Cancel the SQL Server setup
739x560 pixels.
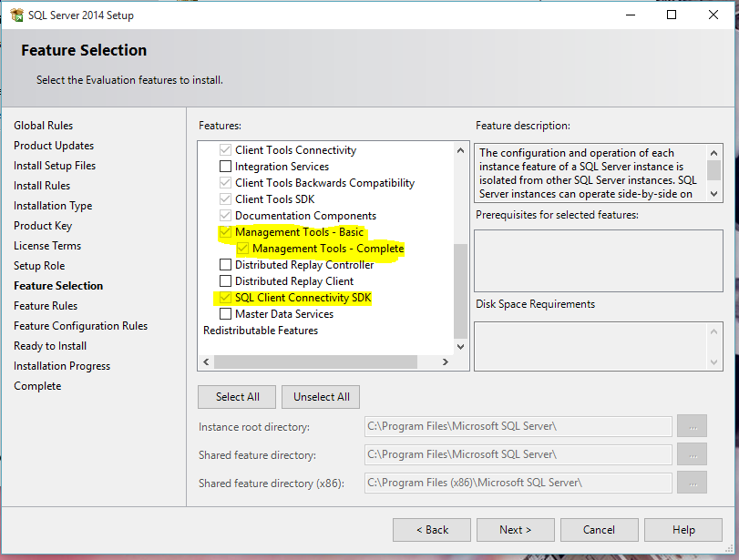pos(599,530)
